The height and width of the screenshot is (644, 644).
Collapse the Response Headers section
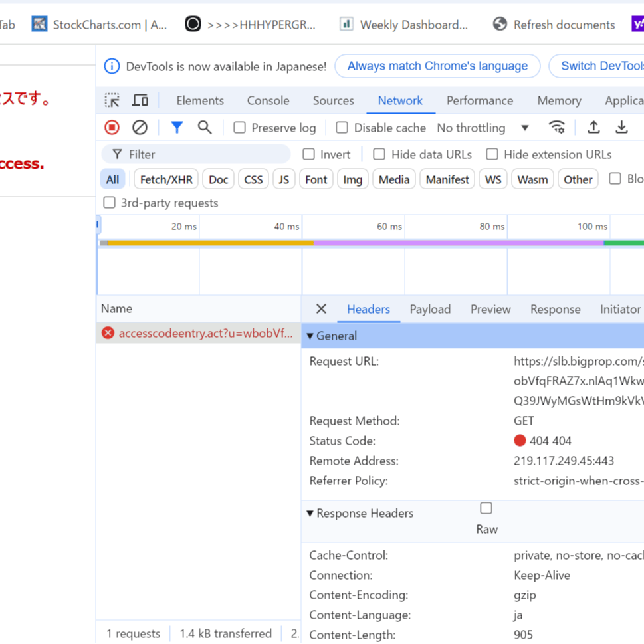click(x=310, y=513)
